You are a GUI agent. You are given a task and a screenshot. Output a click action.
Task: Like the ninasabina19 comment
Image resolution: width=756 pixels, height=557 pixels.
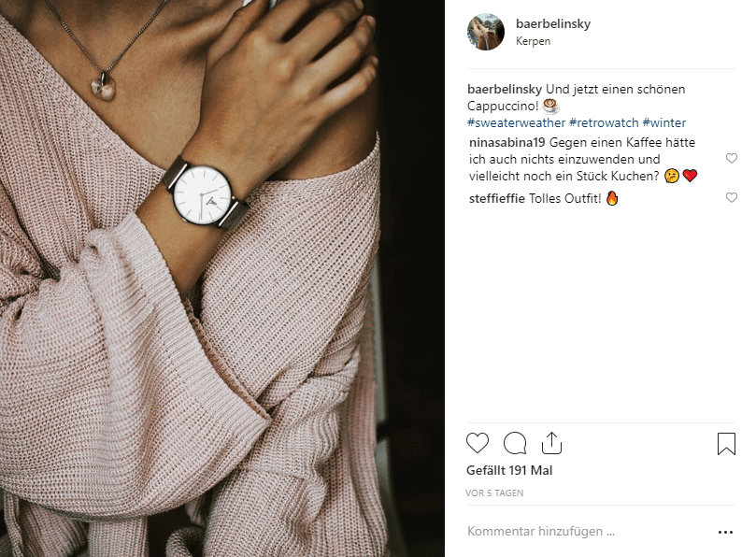732,158
